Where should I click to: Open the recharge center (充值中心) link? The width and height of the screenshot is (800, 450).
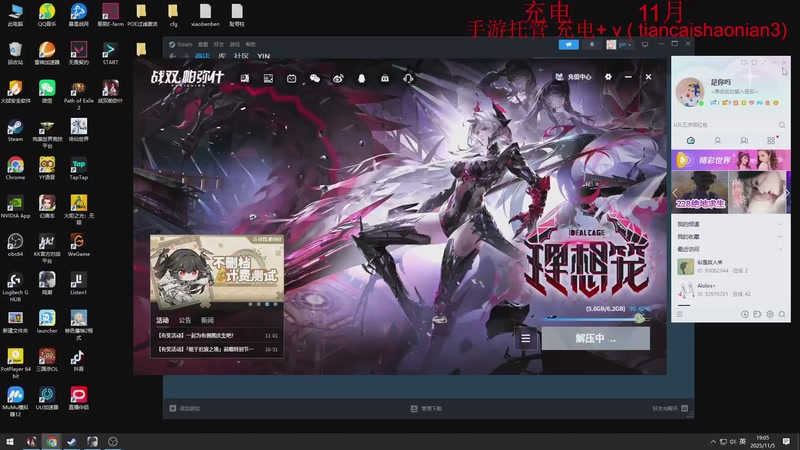(573, 77)
